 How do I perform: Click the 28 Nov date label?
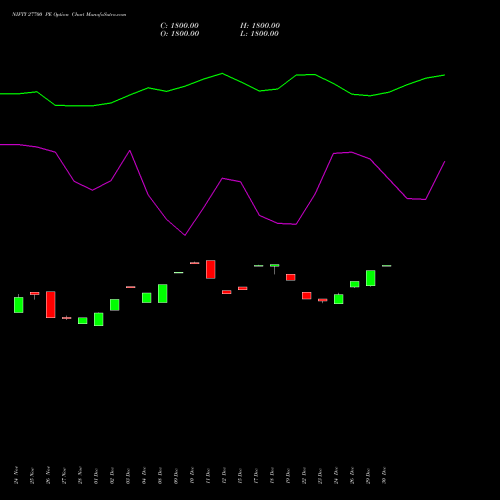tap(80, 475)
